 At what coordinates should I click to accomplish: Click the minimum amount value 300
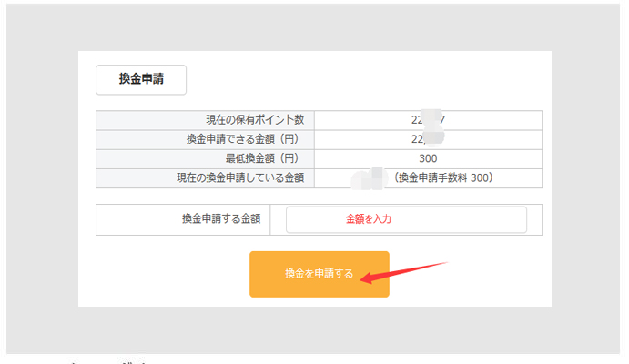(x=427, y=159)
